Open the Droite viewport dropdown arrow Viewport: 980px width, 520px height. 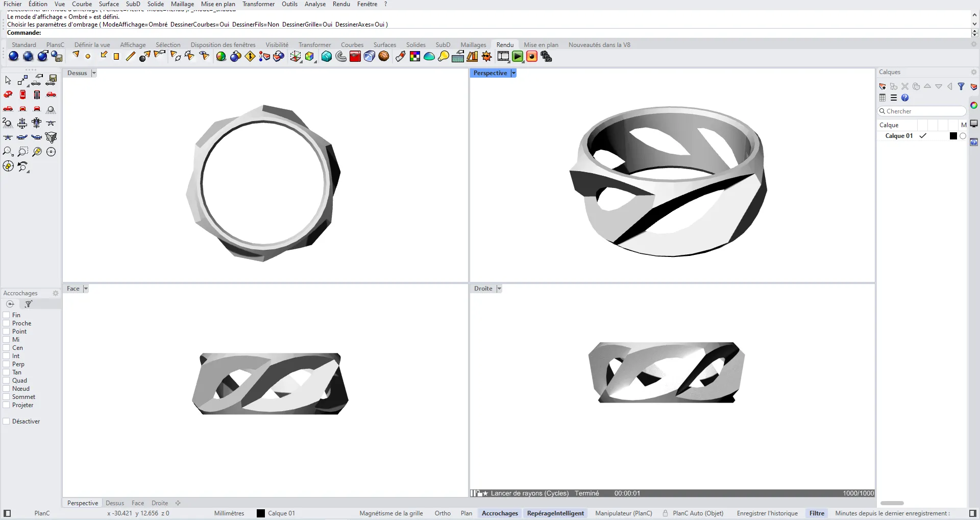click(x=499, y=289)
